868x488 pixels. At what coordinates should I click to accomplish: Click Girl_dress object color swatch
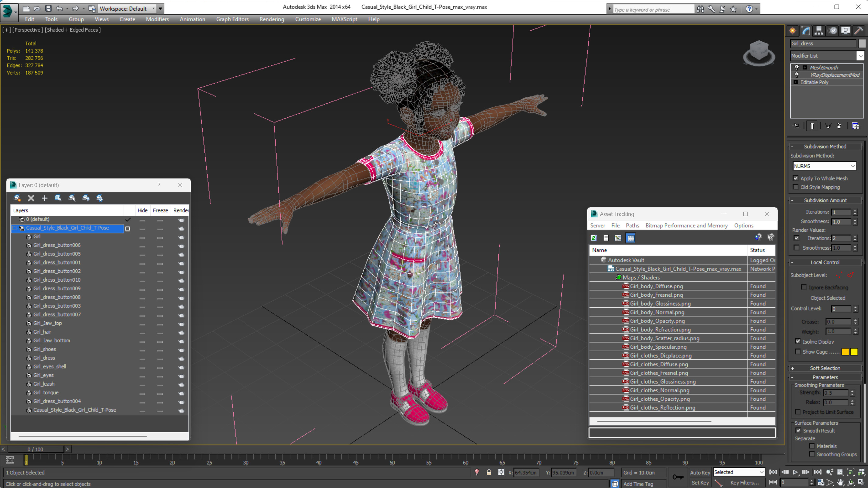click(862, 43)
